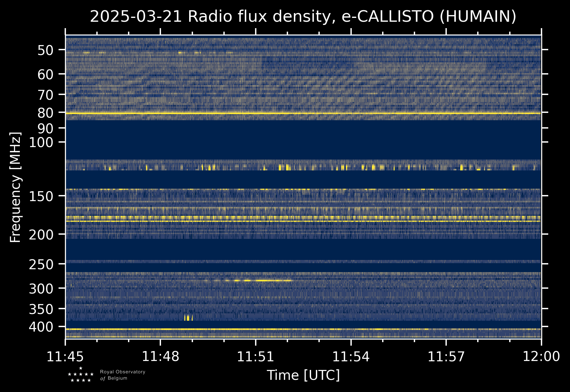Click the Royal Observatory stars logo
This screenshot has width=570, height=392.
pyautogui.click(x=81, y=375)
